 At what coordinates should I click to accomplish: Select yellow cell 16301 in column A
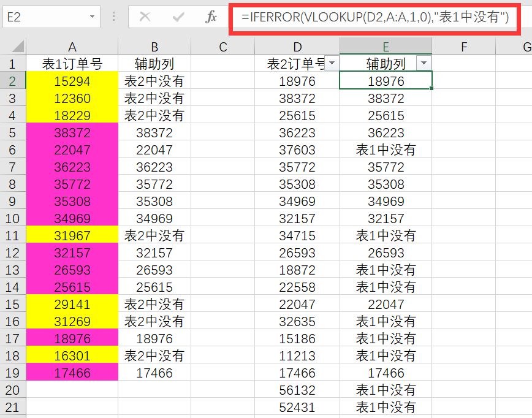tap(72, 355)
